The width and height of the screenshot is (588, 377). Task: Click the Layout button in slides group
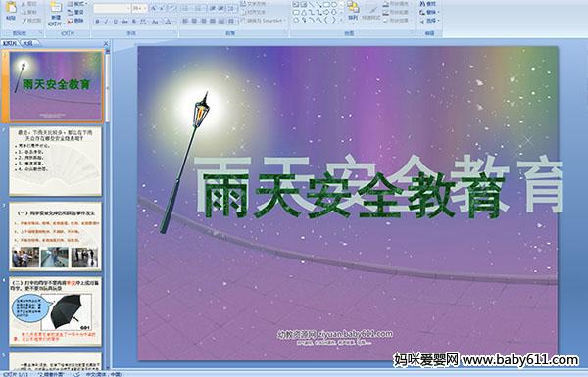pos(76,4)
